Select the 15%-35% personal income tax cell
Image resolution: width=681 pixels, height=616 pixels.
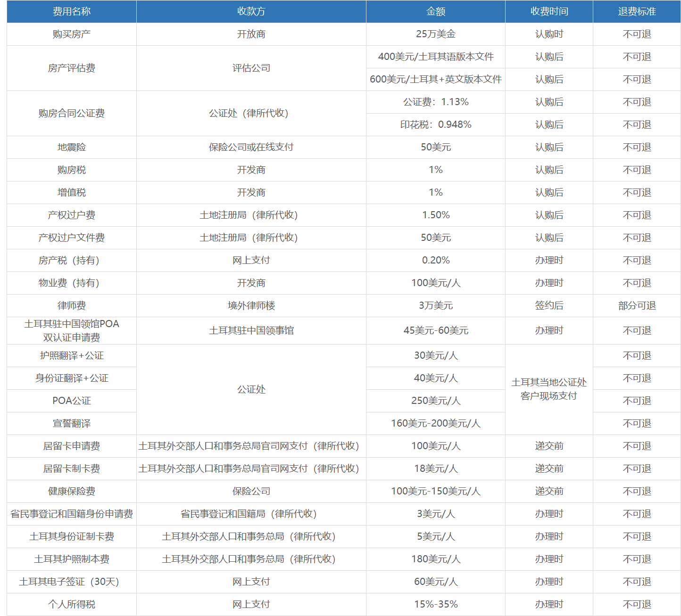coord(435,604)
